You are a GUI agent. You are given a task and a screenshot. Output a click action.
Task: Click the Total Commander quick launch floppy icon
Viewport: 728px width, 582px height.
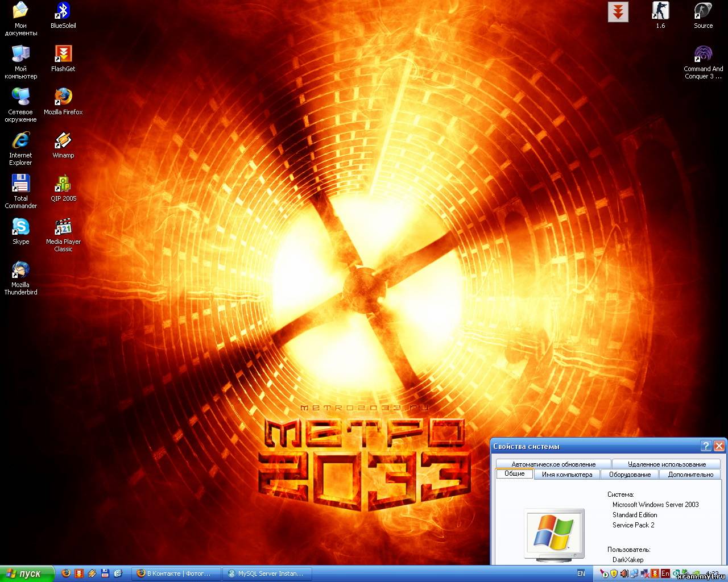click(x=105, y=573)
